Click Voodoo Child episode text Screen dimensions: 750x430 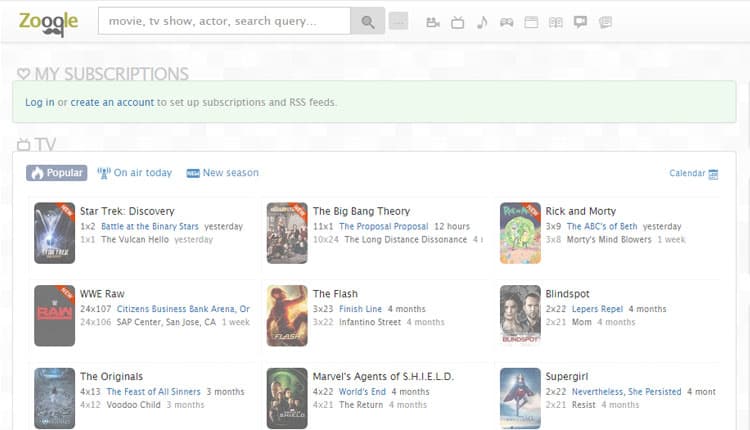133,405
